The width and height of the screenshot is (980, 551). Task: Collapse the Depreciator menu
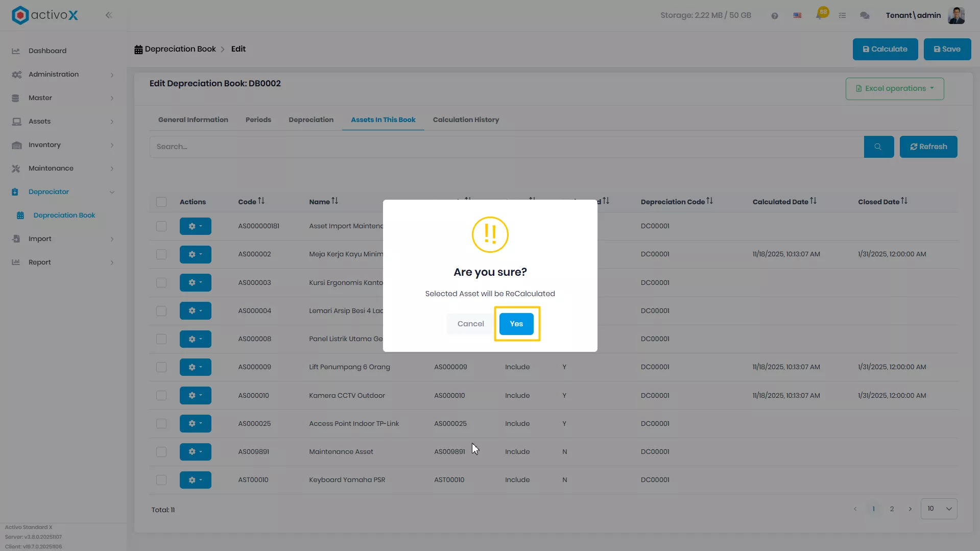[63, 192]
